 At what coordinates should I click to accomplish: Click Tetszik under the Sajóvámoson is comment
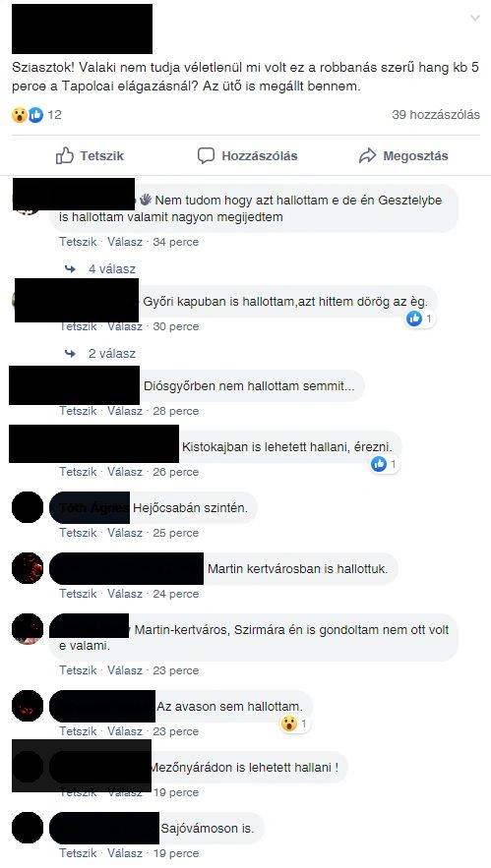[78, 853]
